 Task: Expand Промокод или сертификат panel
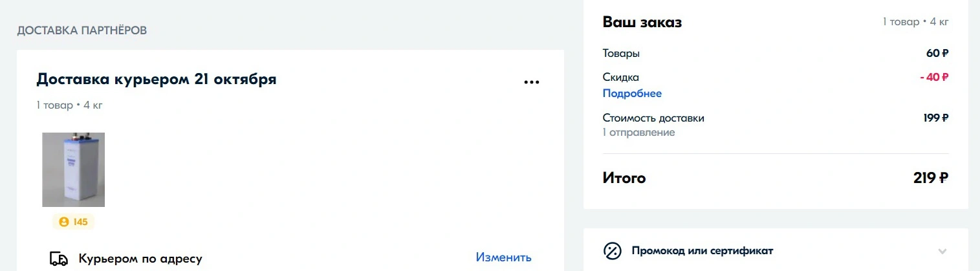776,251
